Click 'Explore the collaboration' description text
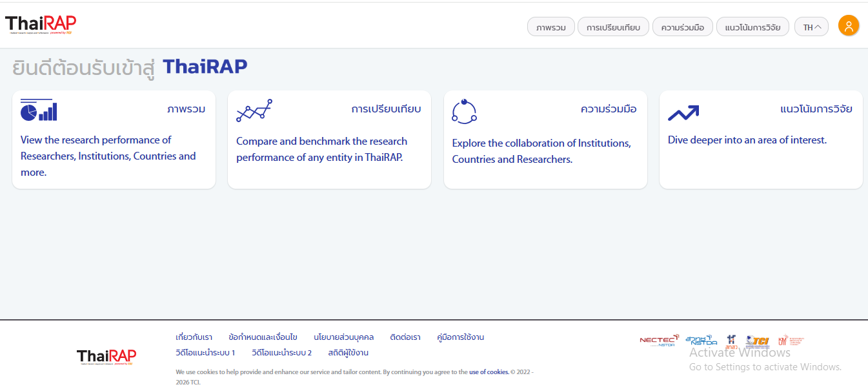The image size is (868, 389). click(x=541, y=151)
